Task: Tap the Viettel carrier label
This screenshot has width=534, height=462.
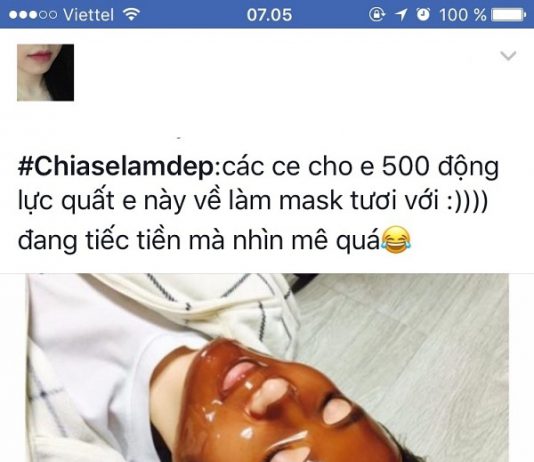Action: click(89, 15)
